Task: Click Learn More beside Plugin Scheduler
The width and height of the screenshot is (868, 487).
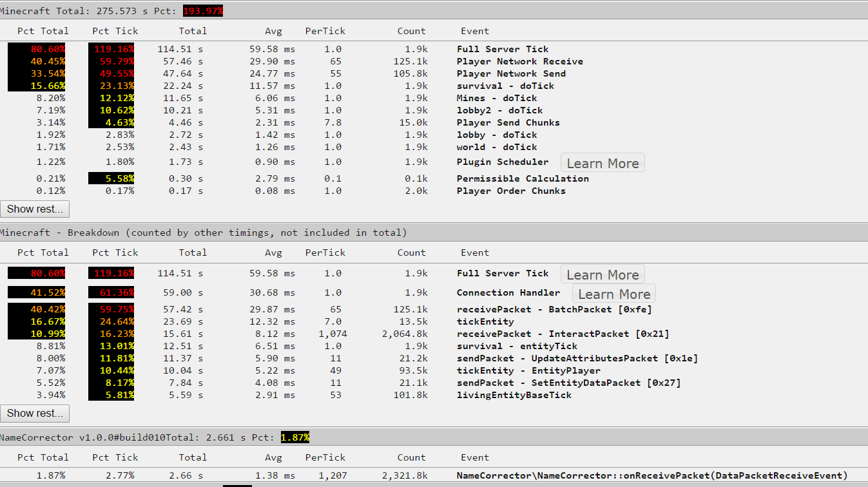Action: tap(603, 163)
